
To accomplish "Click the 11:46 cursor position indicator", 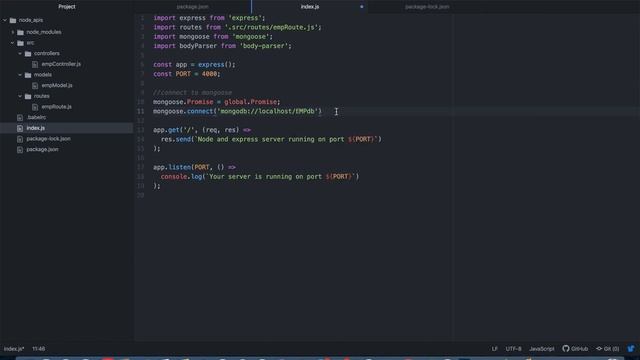I will pos(39,349).
